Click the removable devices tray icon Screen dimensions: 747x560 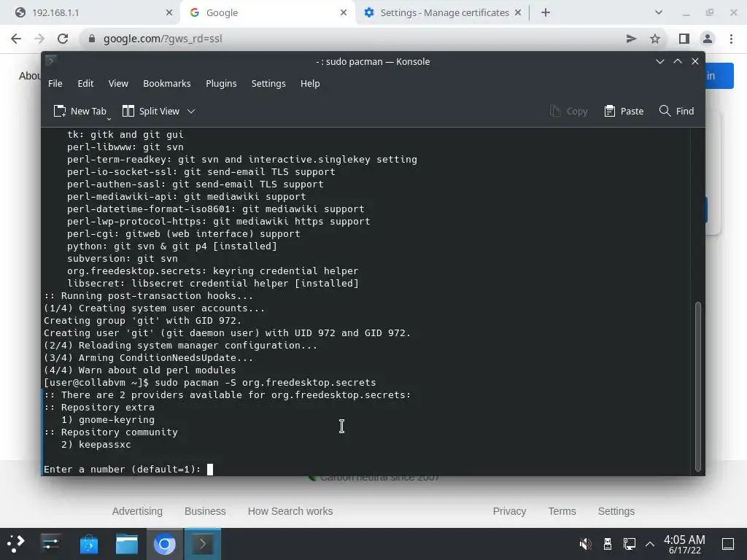click(x=608, y=544)
